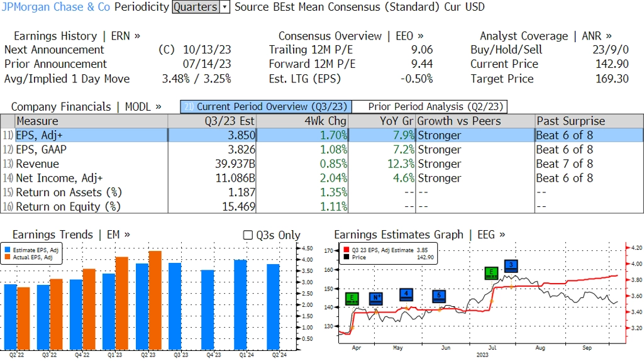Click the Revenue YoY growth 12.3%

(x=401, y=164)
